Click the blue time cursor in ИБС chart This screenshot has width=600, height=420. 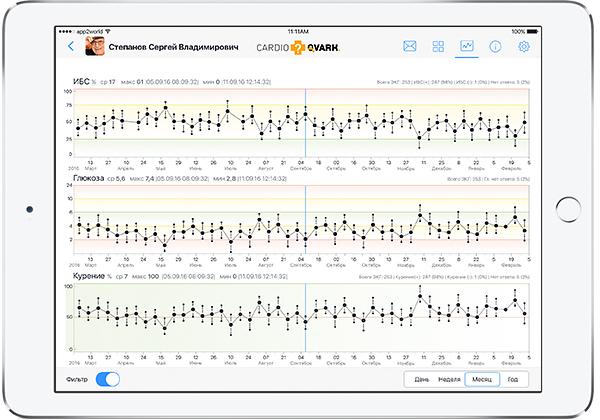click(305, 123)
